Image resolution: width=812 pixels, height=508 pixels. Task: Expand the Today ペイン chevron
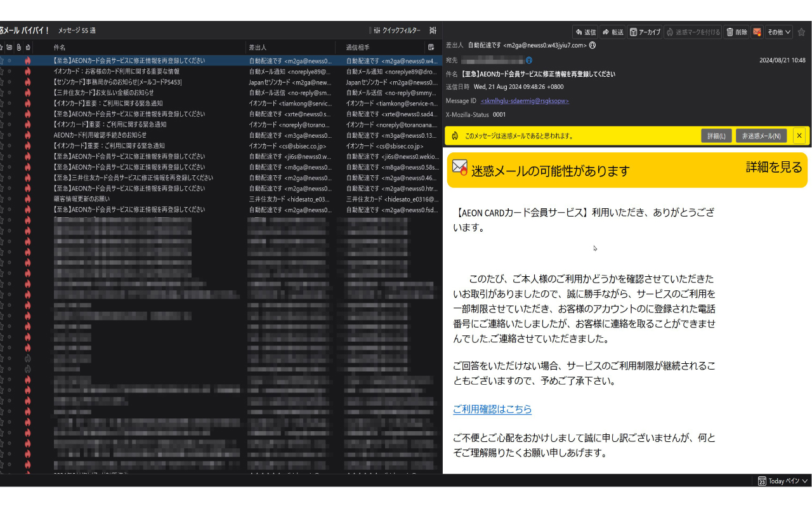[x=805, y=481]
